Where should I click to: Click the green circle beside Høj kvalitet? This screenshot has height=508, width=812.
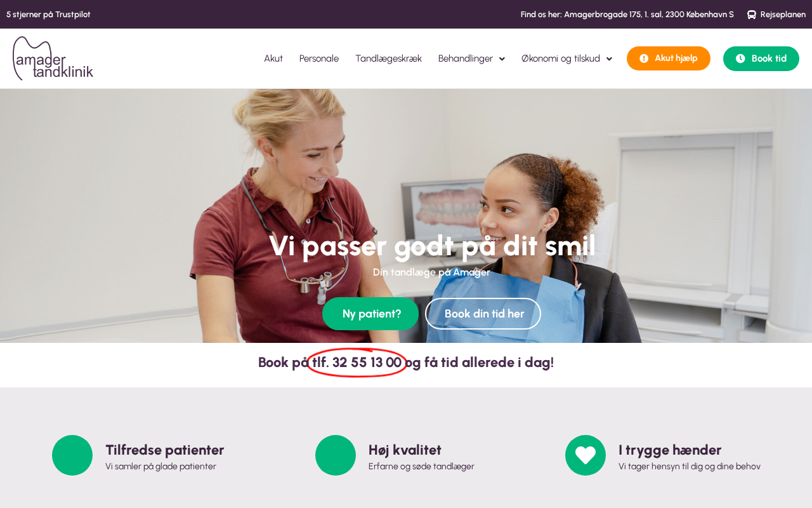coord(336,455)
